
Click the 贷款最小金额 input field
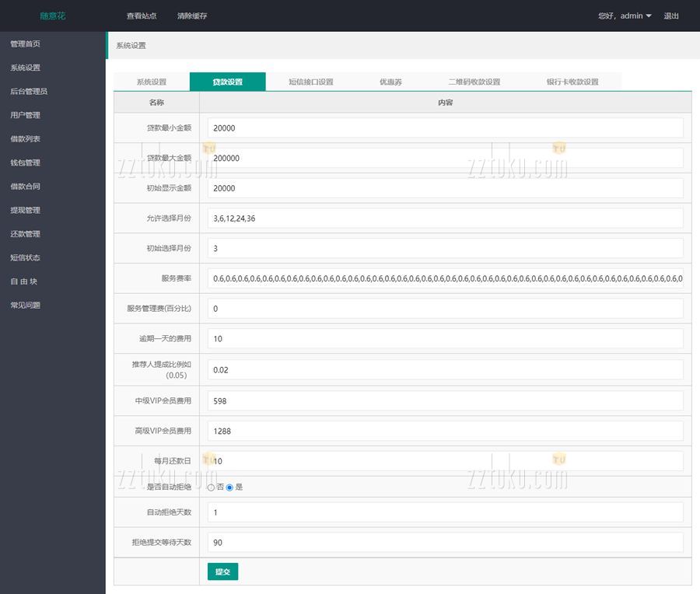(x=445, y=128)
